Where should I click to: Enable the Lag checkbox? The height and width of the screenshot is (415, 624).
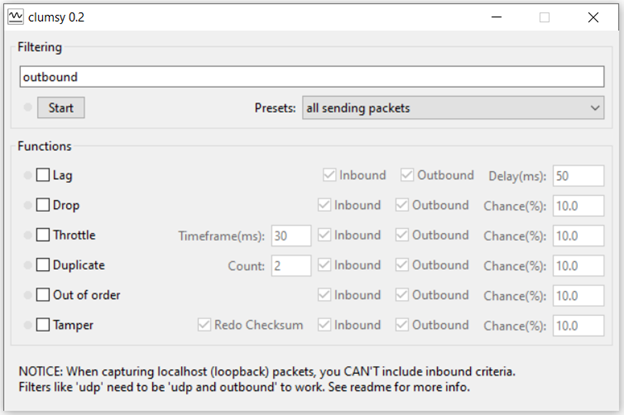tap(43, 175)
